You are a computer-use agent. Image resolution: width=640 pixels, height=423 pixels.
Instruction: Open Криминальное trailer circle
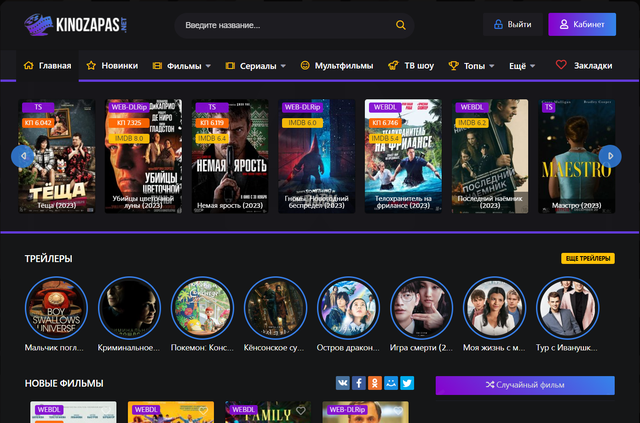(x=129, y=308)
